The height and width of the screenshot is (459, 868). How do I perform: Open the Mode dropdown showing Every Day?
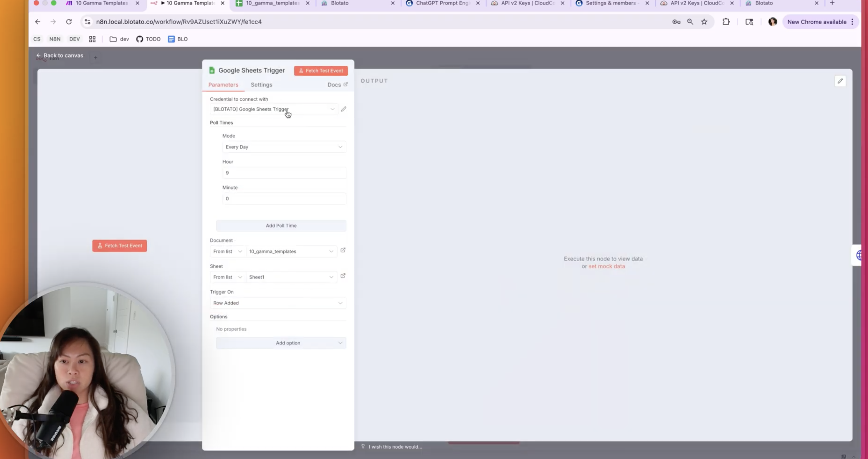284,147
